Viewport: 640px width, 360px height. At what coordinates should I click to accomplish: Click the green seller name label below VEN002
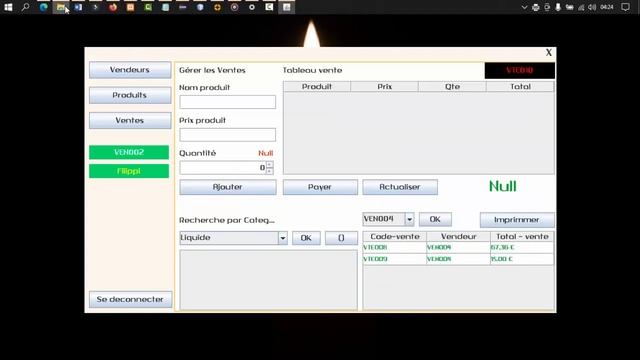[x=129, y=171]
